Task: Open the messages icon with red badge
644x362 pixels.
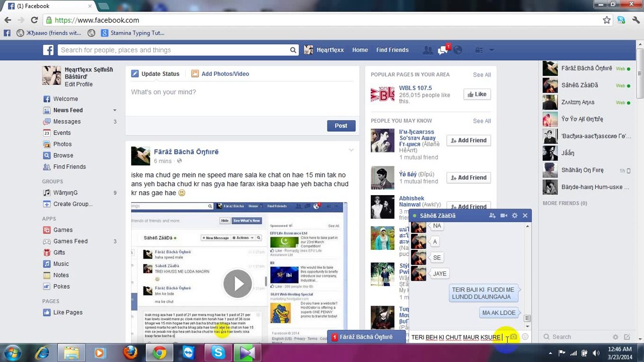Action: pyautogui.click(x=443, y=50)
